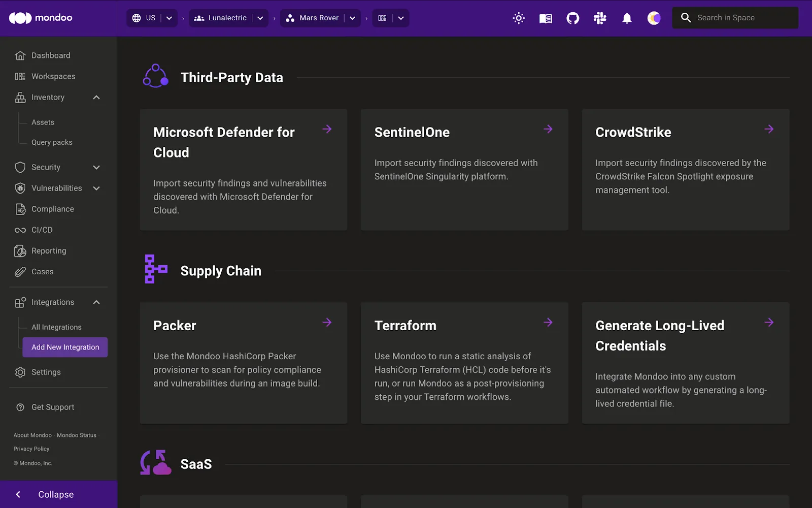Click the Compliance document icon
This screenshot has height=508, width=812.
tap(20, 209)
